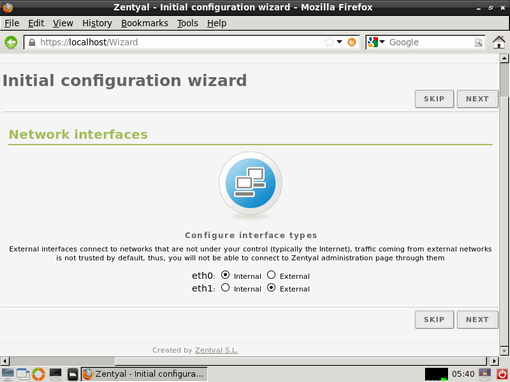The height and width of the screenshot is (382, 510).
Task: Click the search magnifier icon
Action: tap(478, 42)
